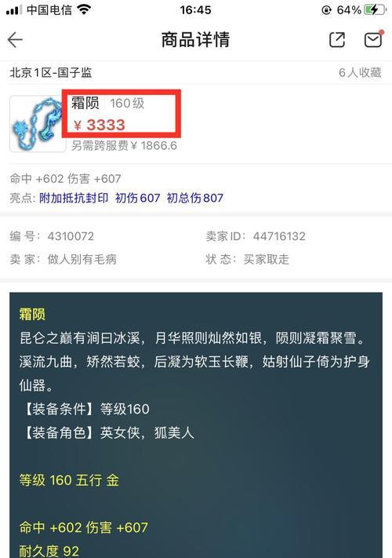
Task: Tap the ¥3333 price text
Action: coord(99,125)
